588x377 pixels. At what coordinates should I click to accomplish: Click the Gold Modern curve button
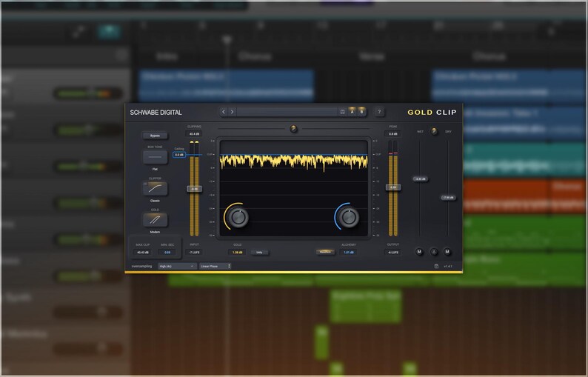tap(155, 220)
